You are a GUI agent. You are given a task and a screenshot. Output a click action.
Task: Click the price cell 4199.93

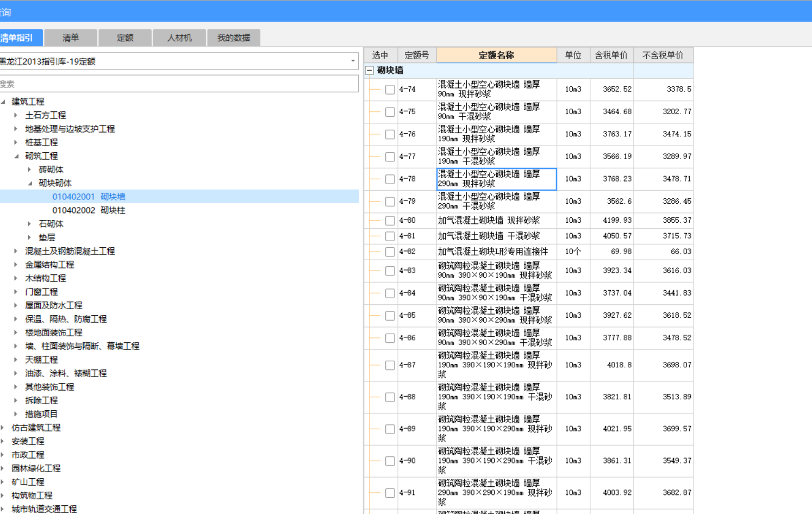pyautogui.click(x=611, y=220)
